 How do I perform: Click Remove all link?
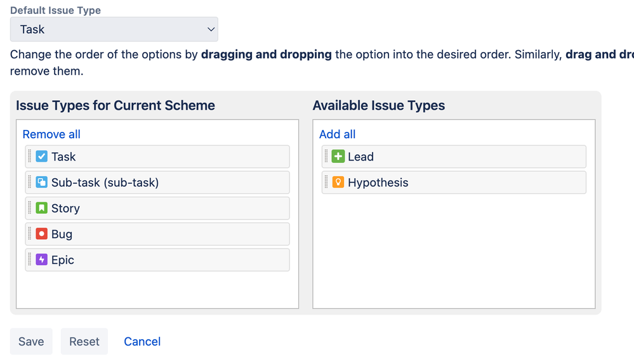tap(51, 134)
